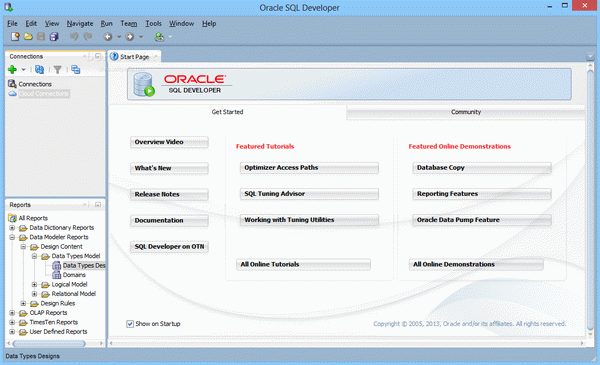The image size is (600, 365).
Task: Open the SQL Tuning Advisor tutorial
Action: point(309,194)
